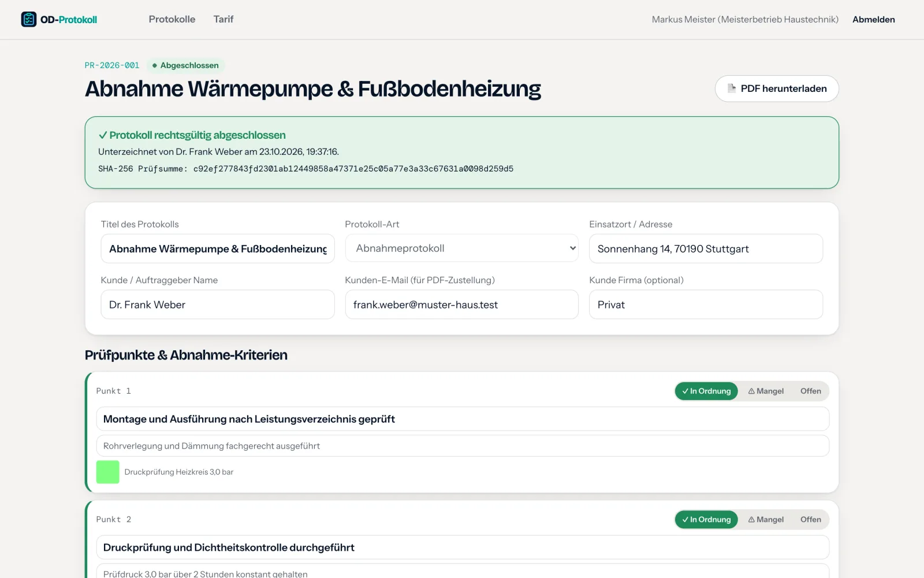The width and height of the screenshot is (924, 578).
Task: Click the Kunde Firma field containing Privat
Action: tap(706, 305)
